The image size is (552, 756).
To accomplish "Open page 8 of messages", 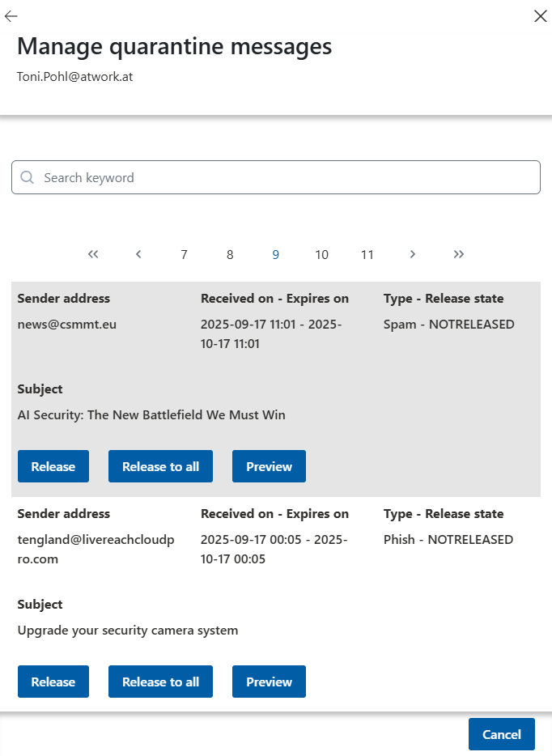I will pos(230,255).
